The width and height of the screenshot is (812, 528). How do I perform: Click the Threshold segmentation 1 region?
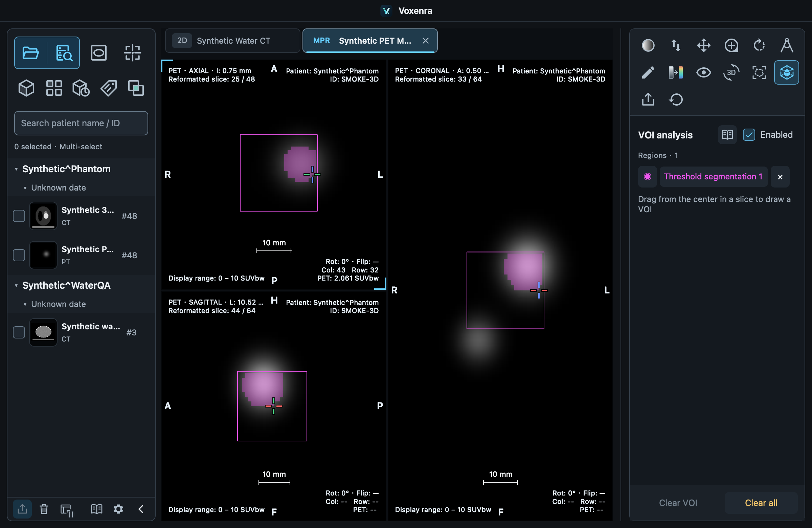[713, 176]
